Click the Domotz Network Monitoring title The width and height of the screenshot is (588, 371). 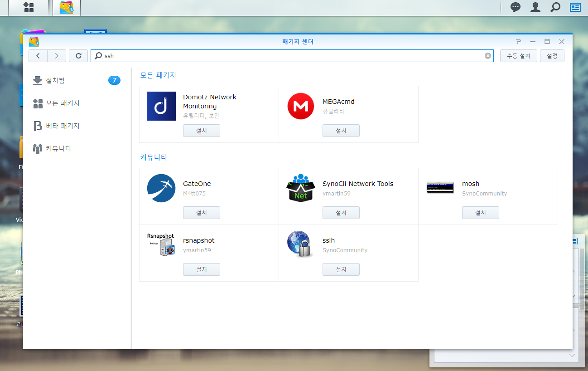[210, 102]
